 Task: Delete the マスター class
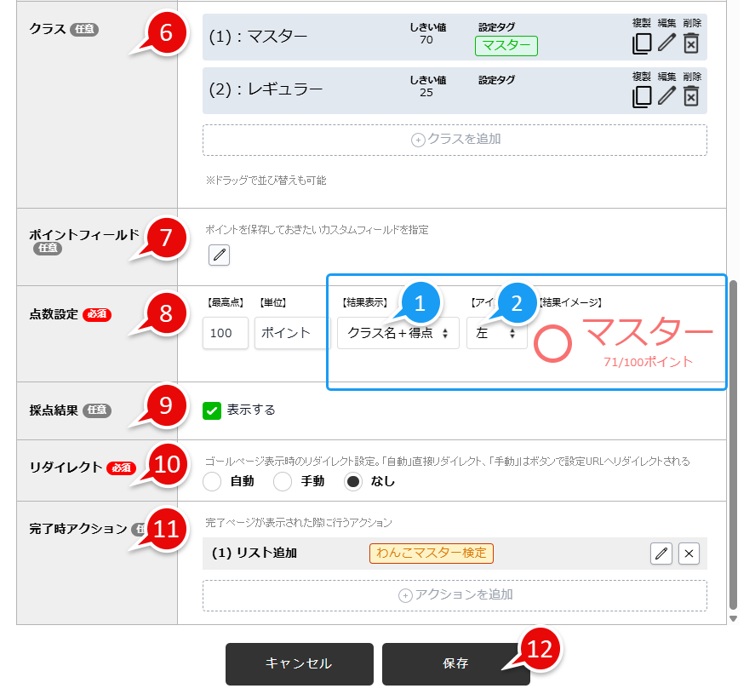click(690, 43)
